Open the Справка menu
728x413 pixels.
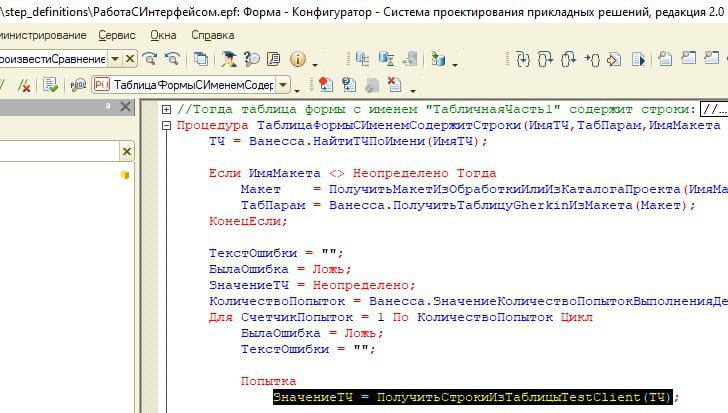[x=213, y=35]
